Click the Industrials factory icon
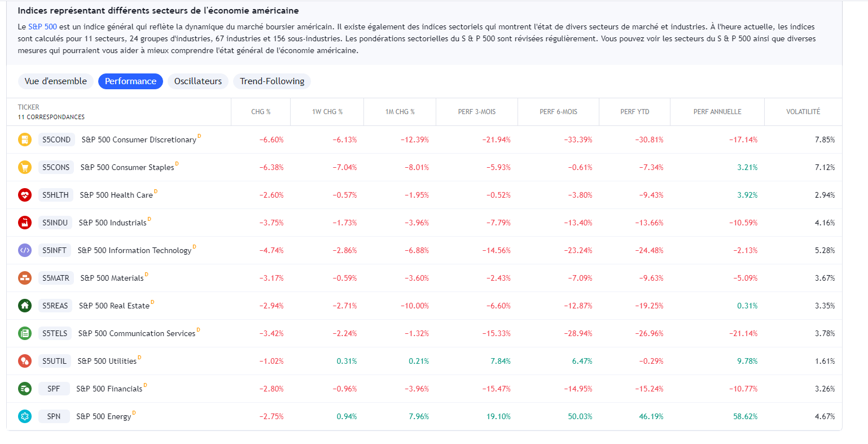Image resolution: width=868 pixels, height=444 pixels. 24,223
